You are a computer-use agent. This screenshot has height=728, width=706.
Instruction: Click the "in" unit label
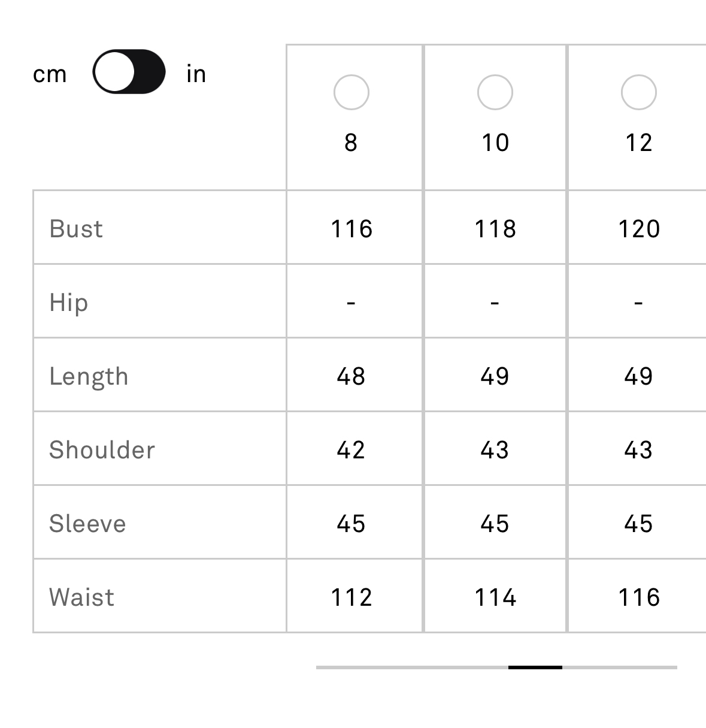[196, 74]
